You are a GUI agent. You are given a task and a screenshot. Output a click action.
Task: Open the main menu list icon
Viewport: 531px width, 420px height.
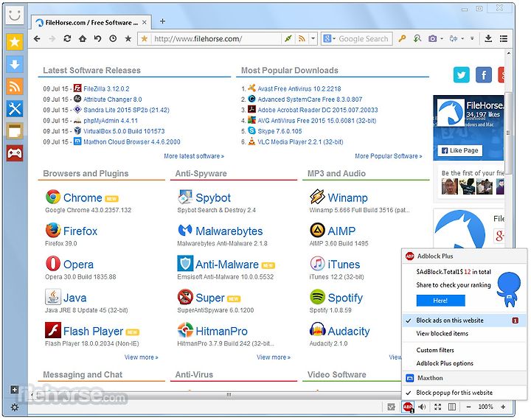[x=503, y=38]
